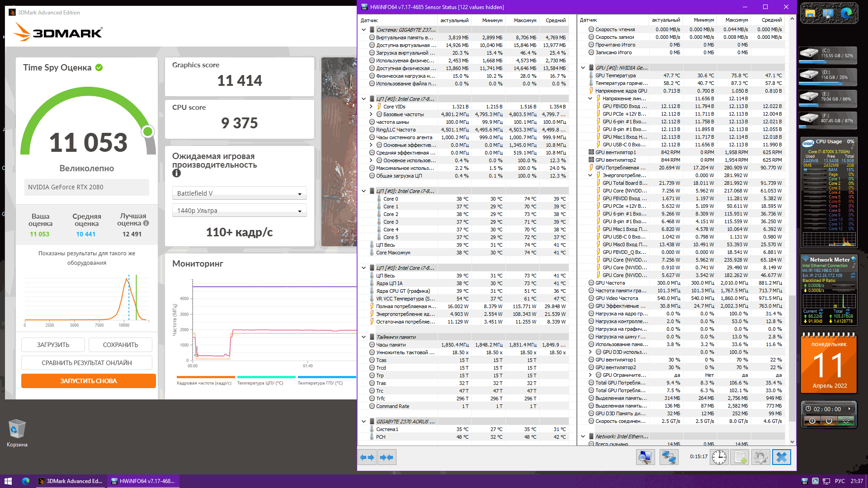Click the expand columns arrows icon in HWiNFO
868x488 pixels.
pyautogui.click(x=367, y=457)
